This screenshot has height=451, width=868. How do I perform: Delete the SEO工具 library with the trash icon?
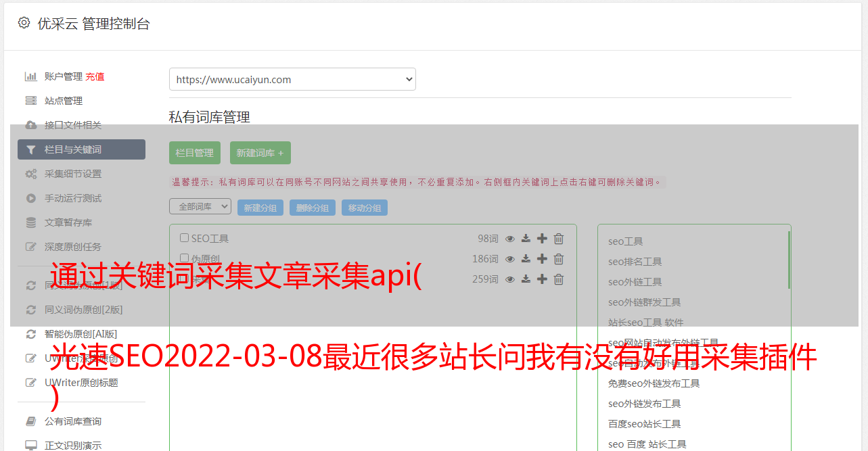pyautogui.click(x=559, y=239)
